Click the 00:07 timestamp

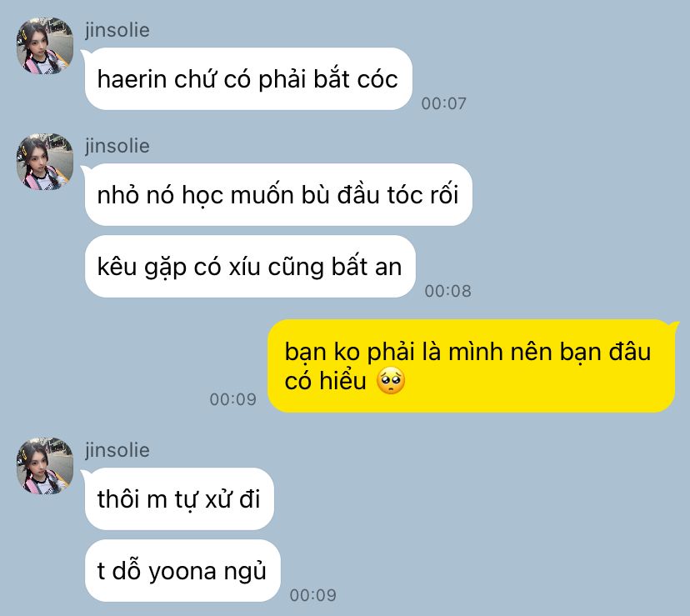pyautogui.click(x=443, y=103)
